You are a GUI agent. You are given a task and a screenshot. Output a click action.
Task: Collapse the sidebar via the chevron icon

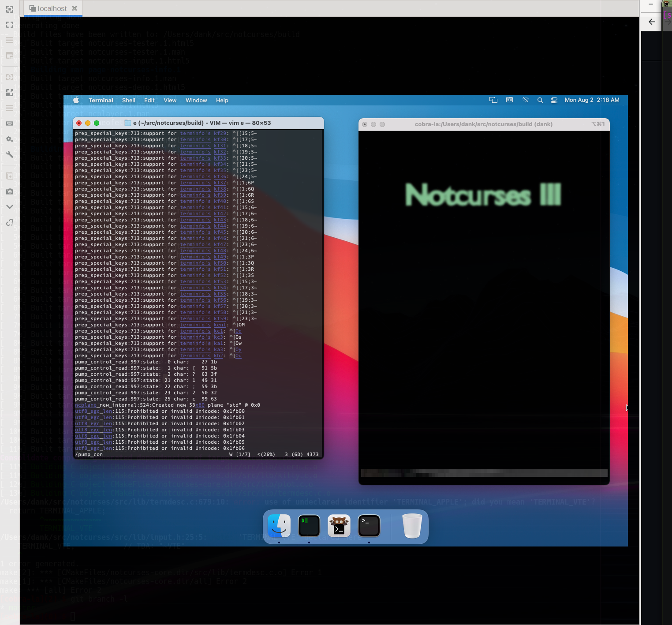[x=10, y=206]
